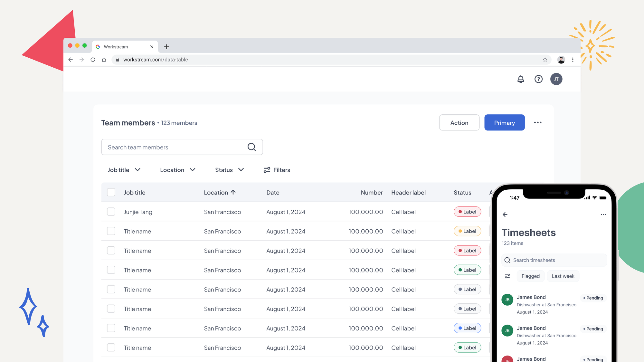Open a new browser tab with plus
Screen dimensions: 644x362
click(x=166, y=47)
